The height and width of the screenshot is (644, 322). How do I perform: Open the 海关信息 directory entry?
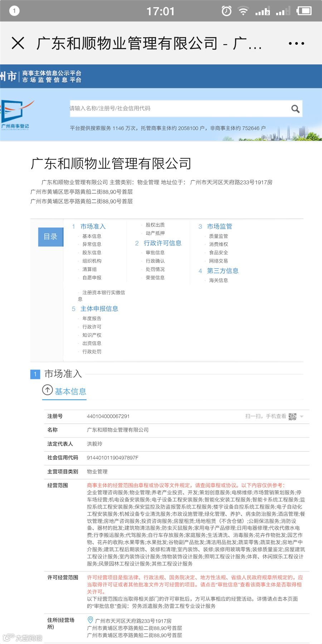pos(219,280)
